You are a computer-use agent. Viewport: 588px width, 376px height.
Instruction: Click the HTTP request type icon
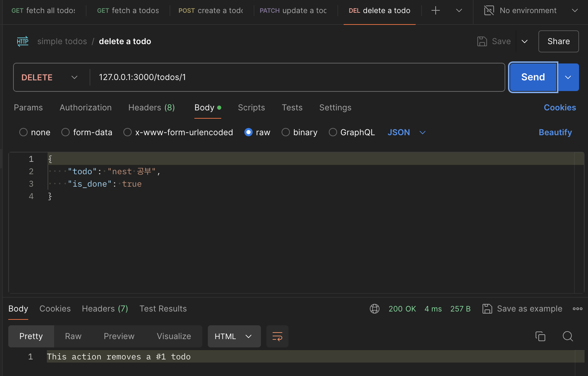coord(23,41)
